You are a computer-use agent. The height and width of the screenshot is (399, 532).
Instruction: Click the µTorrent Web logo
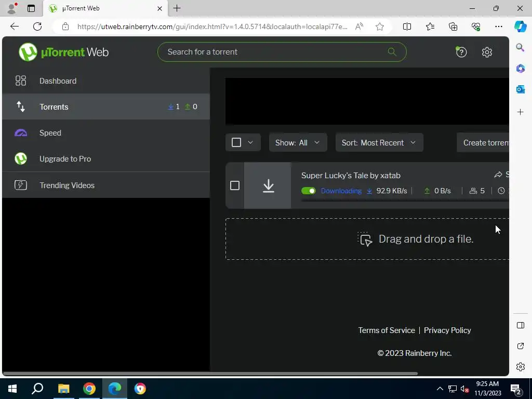[x=63, y=52]
